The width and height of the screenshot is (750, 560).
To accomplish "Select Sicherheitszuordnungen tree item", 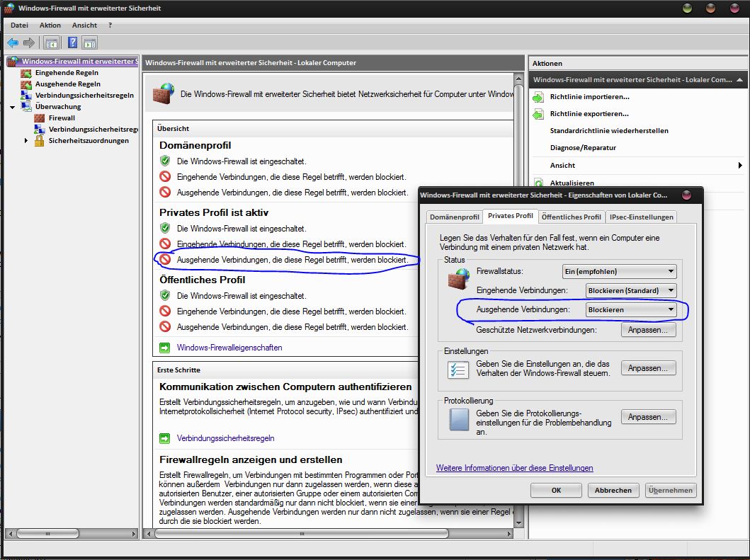I will [x=89, y=141].
